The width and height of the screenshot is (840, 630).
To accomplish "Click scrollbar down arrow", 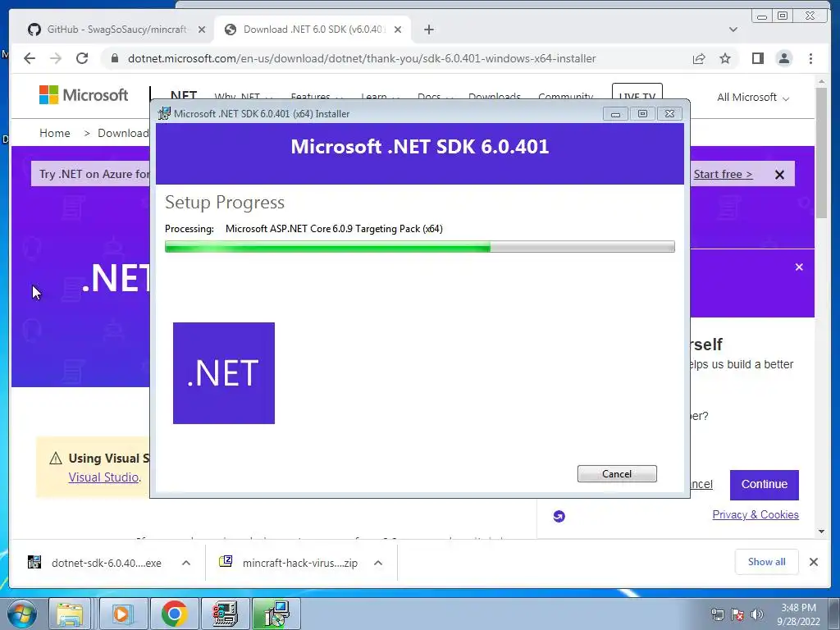I will [821, 532].
